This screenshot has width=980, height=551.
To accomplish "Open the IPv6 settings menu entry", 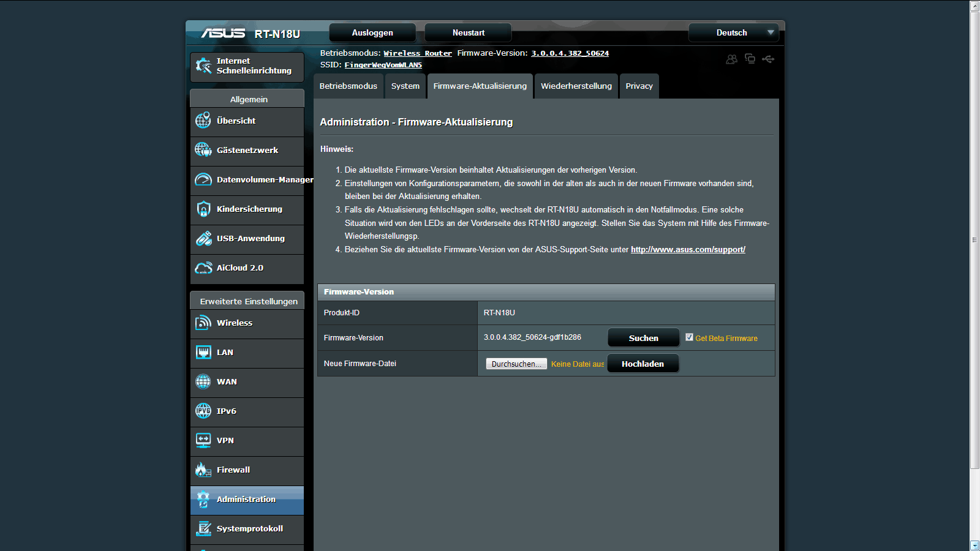I will [247, 411].
